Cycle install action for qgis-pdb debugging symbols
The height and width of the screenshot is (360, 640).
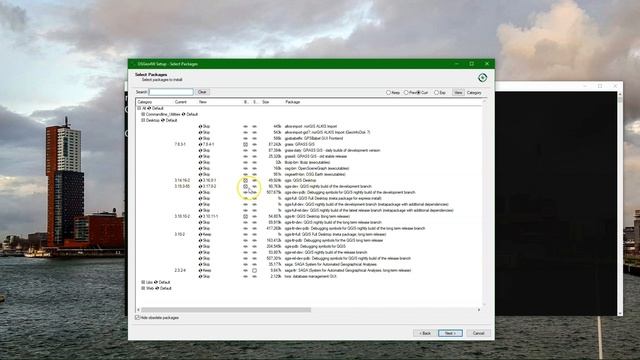coord(200,247)
